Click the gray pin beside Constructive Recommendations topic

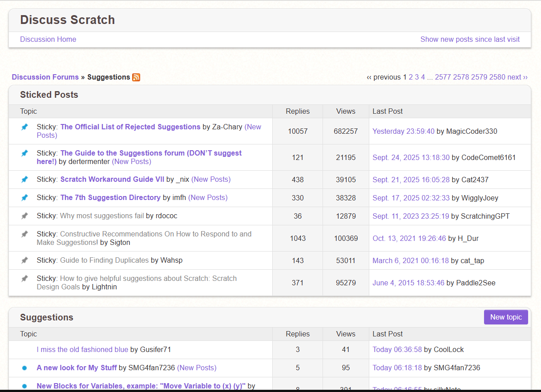[25, 234]
